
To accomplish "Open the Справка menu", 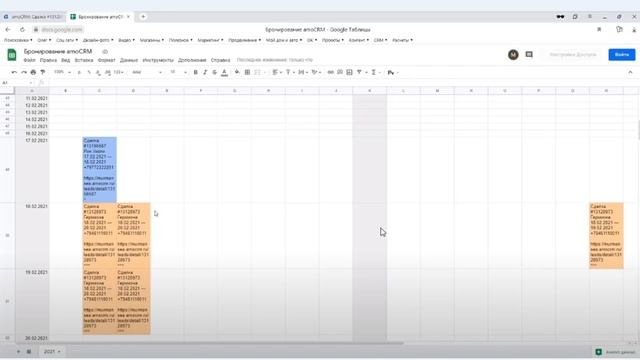I will pos(220,60).
